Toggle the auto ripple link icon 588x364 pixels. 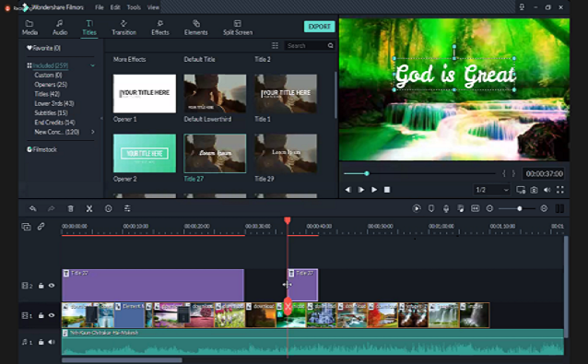coord(41,226)
